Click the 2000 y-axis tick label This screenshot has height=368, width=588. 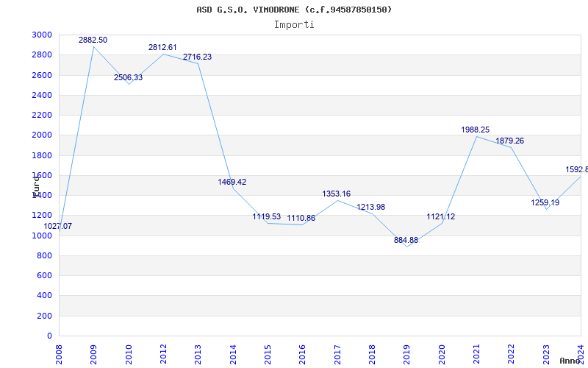click(x=42, y=135)
